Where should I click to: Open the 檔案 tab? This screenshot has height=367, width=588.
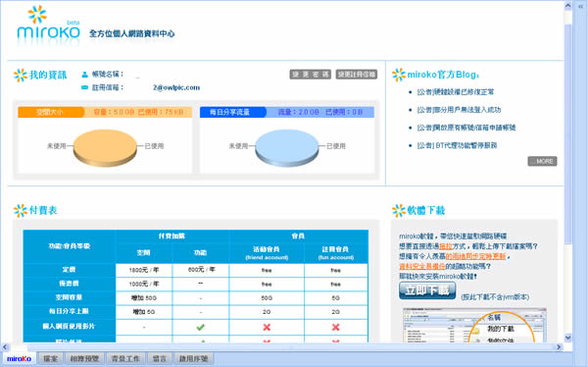coord(51,358)
